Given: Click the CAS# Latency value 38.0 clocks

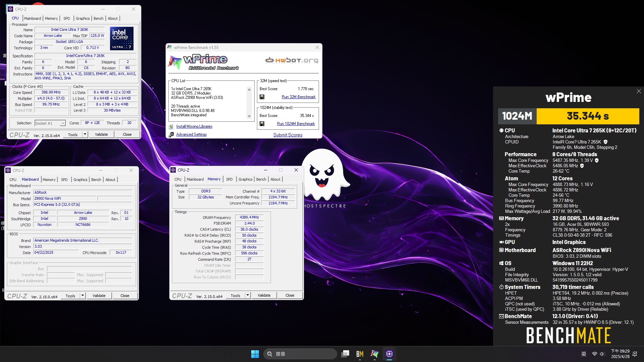Looking at the screenshot, I should pos(249,230).
